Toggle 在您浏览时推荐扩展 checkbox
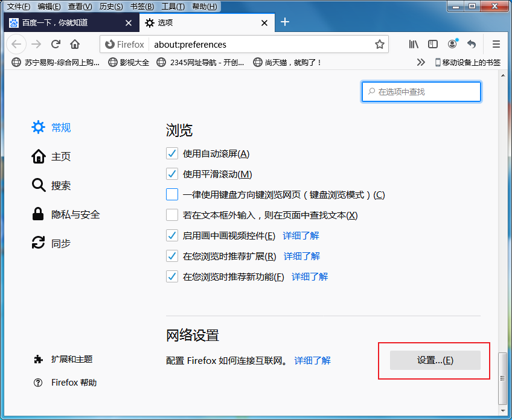This screenshot has height=420, width=512. point(172,256)
